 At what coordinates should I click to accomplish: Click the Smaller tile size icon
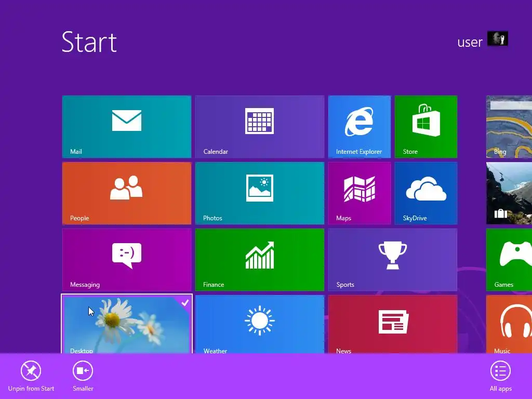pos(83,370)
